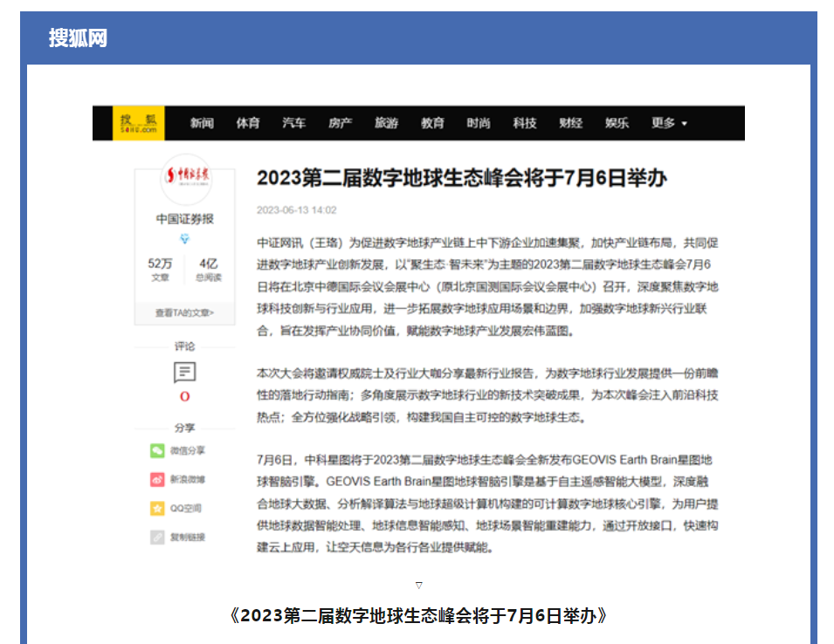
Task: Click the red comment count number
Action: [184, 396]
